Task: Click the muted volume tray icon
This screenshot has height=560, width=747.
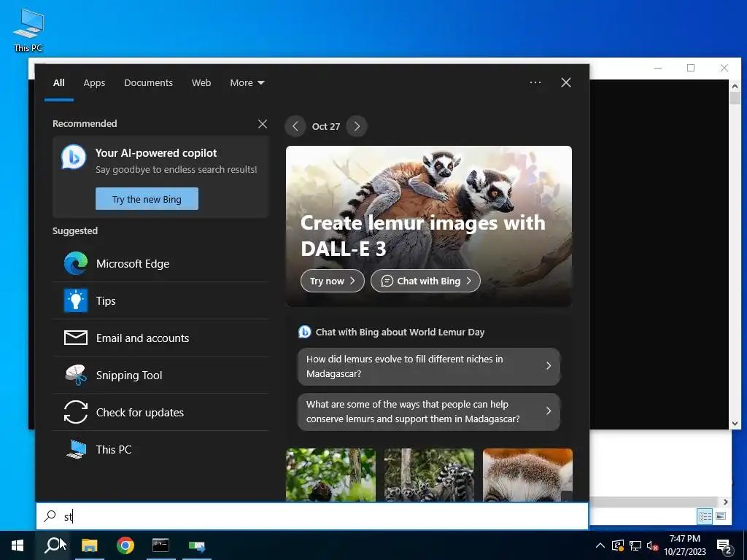Action: coord(653,545)
